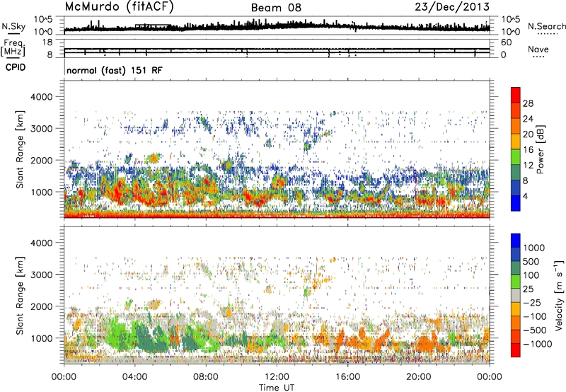Click the '10^5' label left of the N.Sky plot
Viewport: 566px width, 392px height.
43,20
